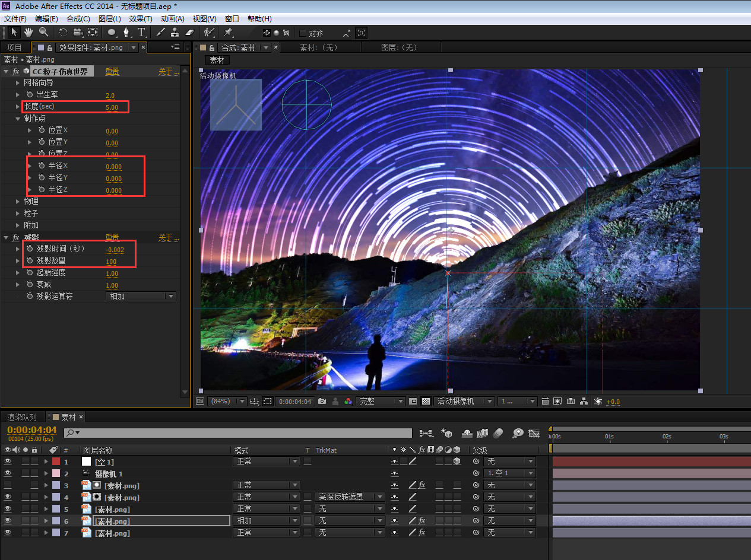751x560 pixels.
Task: Click 关于 link for the 残影 effect
Action: (x=167, y=237)
